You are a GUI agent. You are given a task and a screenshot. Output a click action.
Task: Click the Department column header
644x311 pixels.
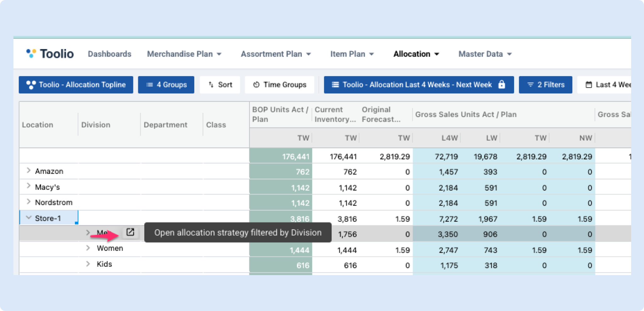click(165, 125)
